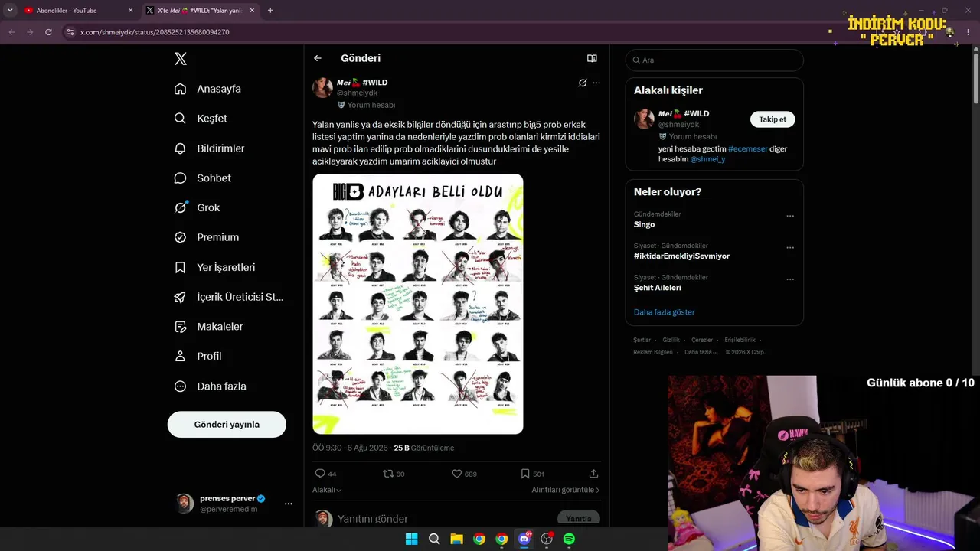This screenshot has height=551, width=980.
Task: Expand the Daha fazla menu
Action: click(210, 386)
